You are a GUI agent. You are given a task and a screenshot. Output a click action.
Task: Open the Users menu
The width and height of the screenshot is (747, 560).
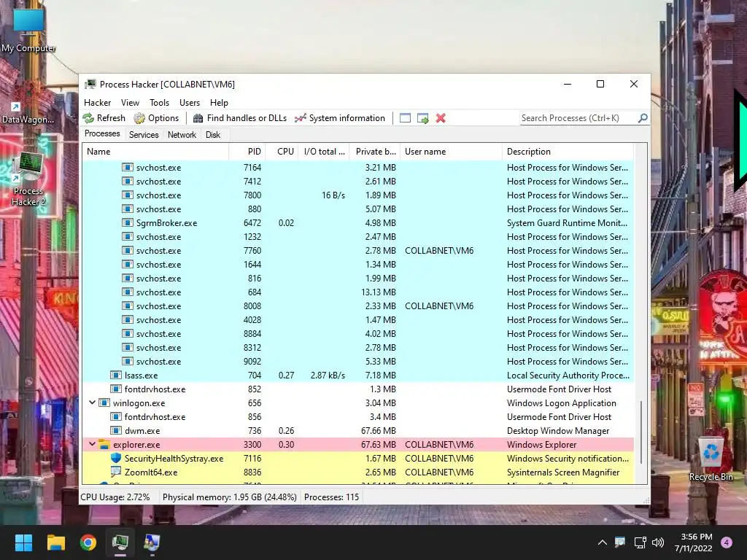pos(190,102)
